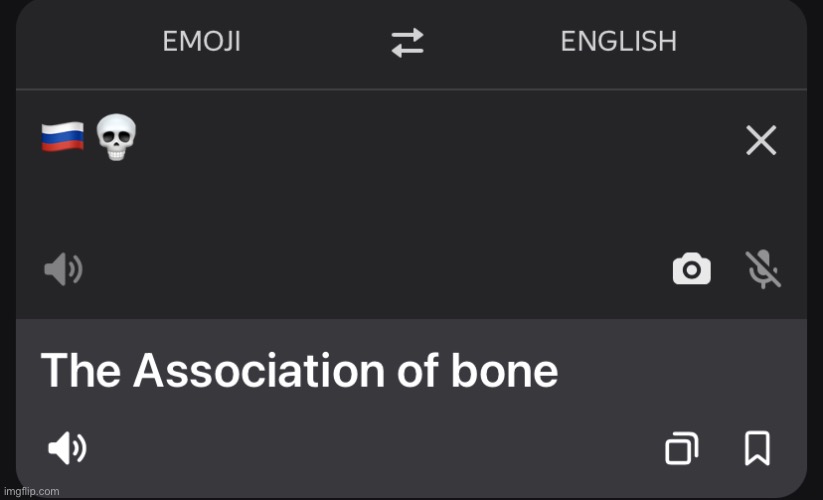Change the ENGLISH target language
Screen dimensions: 823x500
pos(618,41)
